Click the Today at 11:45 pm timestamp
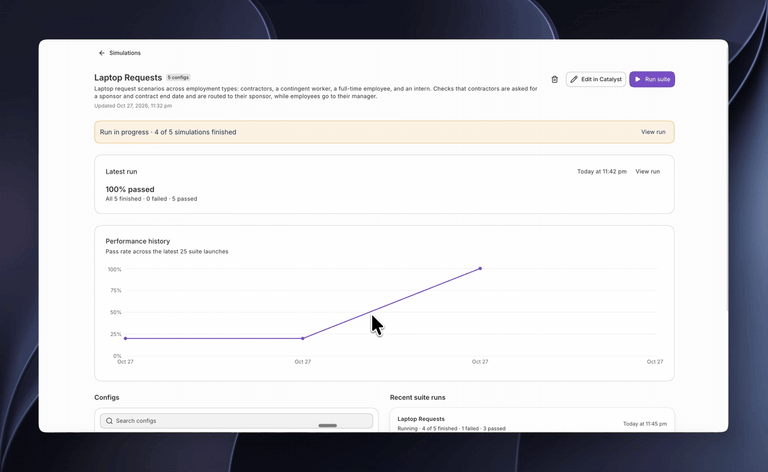This screenshot has width=768, height=472. coord(645,424)
